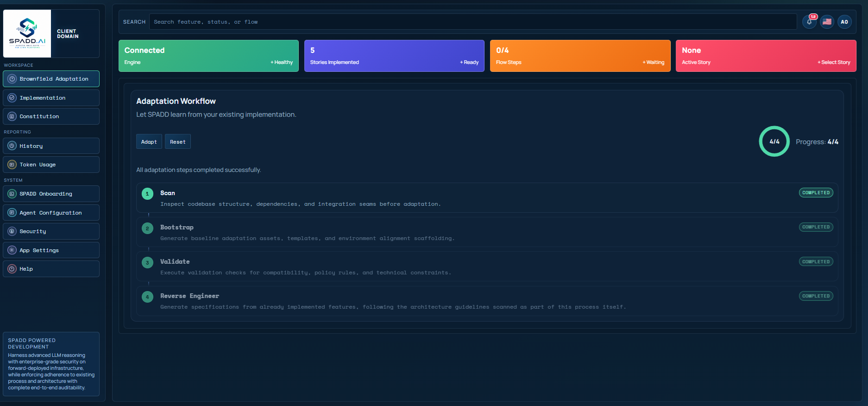Open Constitution menu item
The height and width of the screenshot is (406, 868).
pyautogui.click(x=51, y=116)
